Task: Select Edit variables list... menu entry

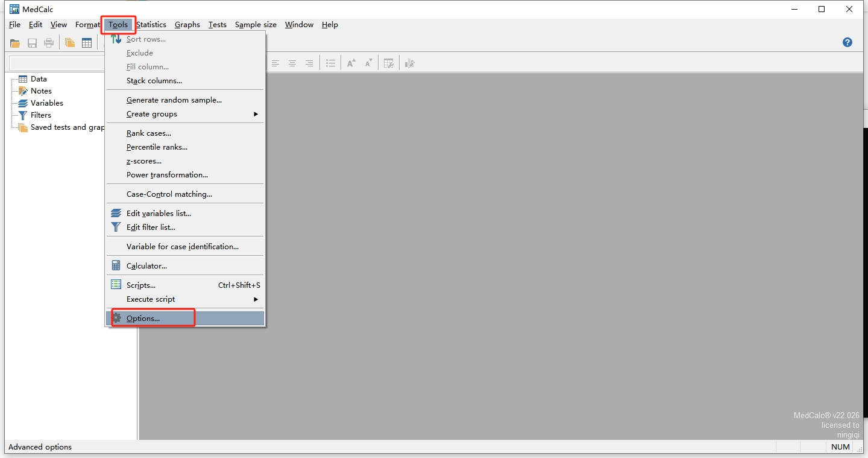Action: pyautogui.click(x=159, y=214)
